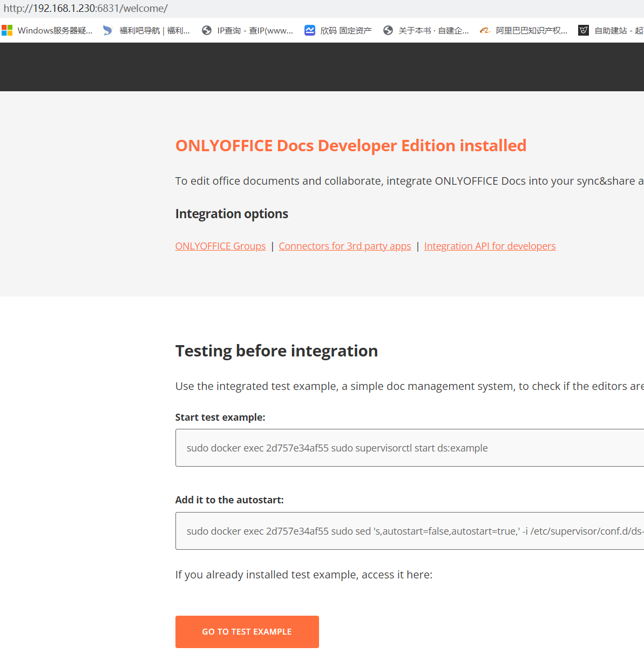Viewport: 644px width, 667px height.
Task: Open the 自助建站 bookmark
Action: pyautogui.click(x=619, y=31)
